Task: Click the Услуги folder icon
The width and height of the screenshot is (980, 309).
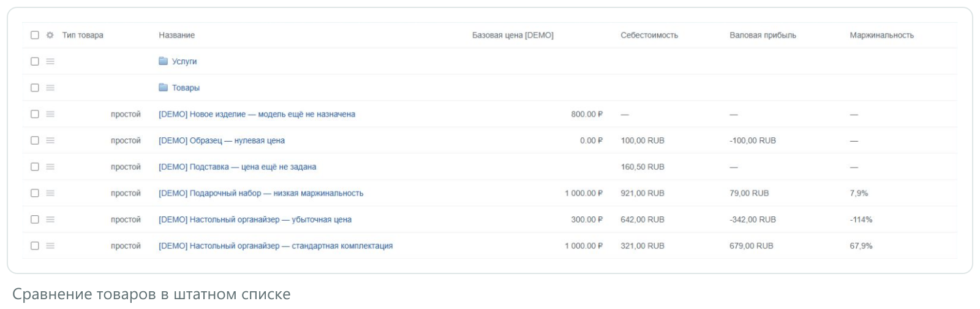Action: pyautogui.click(x=163, y=61)
